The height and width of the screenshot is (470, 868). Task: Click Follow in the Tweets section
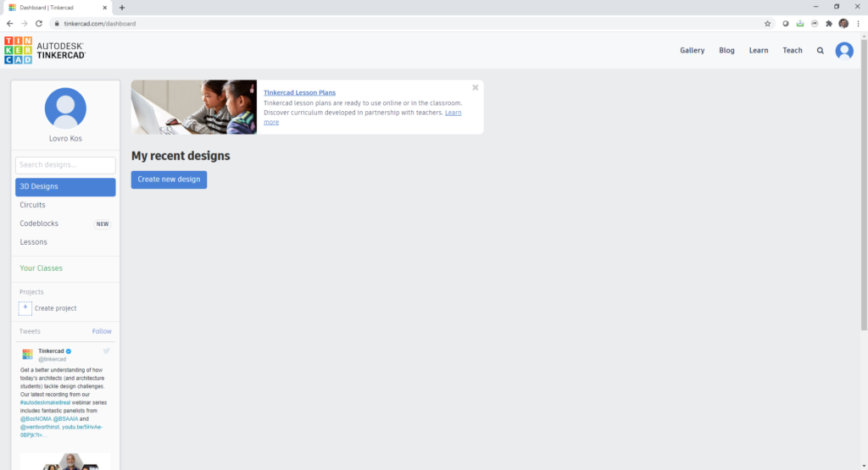(102, 331)
